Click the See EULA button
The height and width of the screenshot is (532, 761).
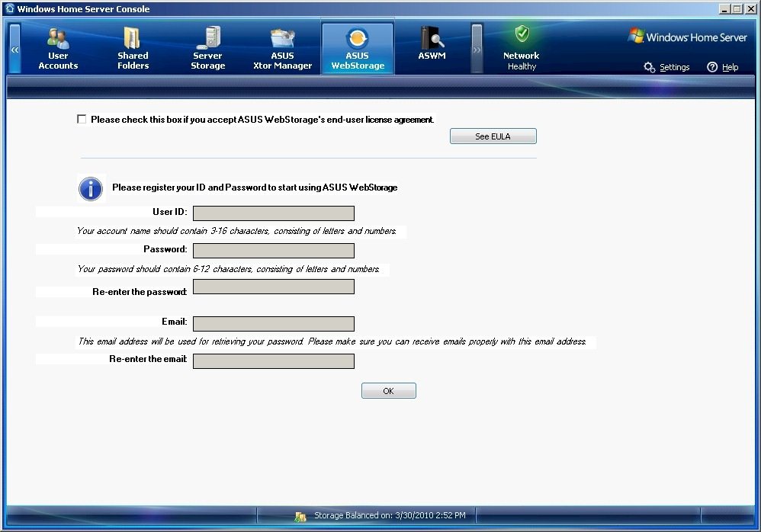click(x=493, y=136)
